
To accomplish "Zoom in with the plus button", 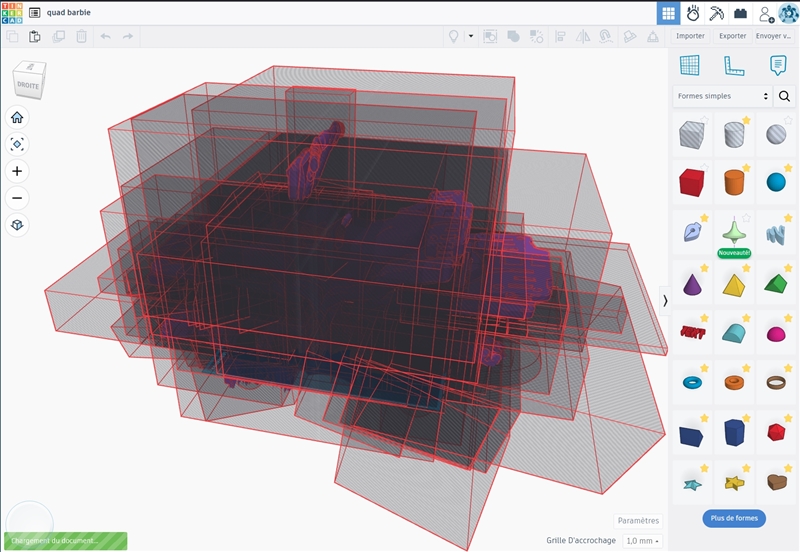I will (x=17, y=171).
